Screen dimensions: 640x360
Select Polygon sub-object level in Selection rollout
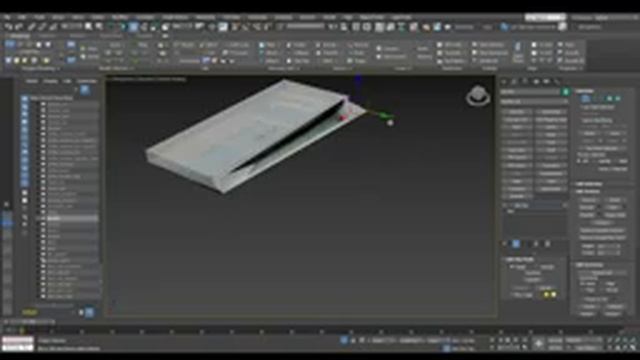(x=610, y=98)
